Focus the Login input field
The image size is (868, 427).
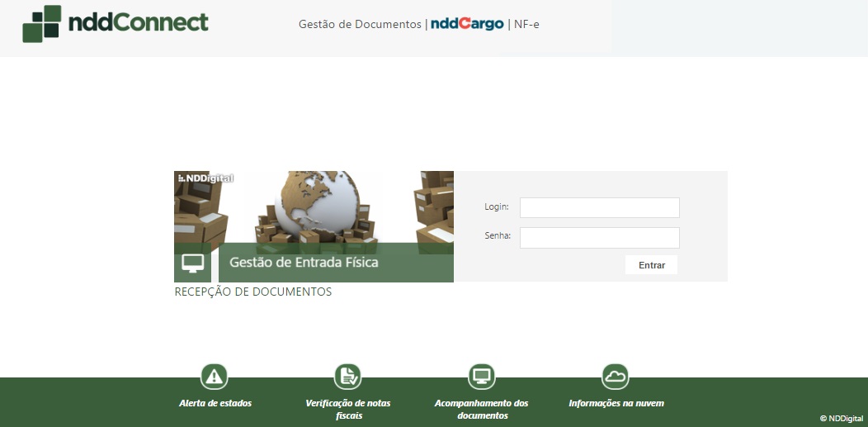(600, 207)
